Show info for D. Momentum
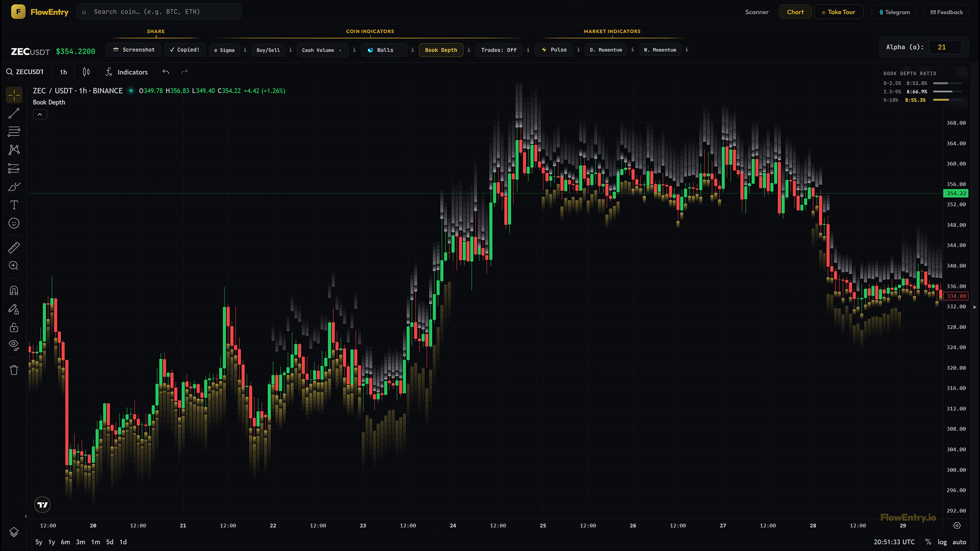Screen dimensions: 980x551 (x=632, y=50)
